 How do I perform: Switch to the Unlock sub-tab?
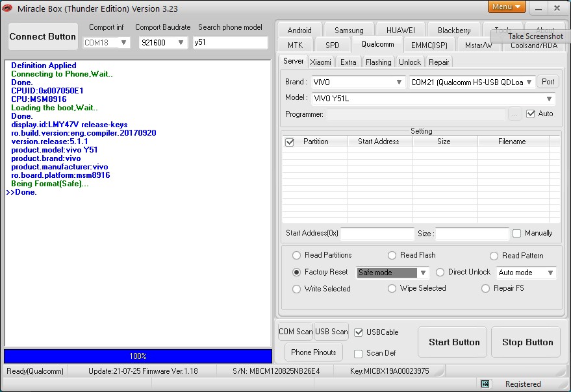[x=410, y=62]
